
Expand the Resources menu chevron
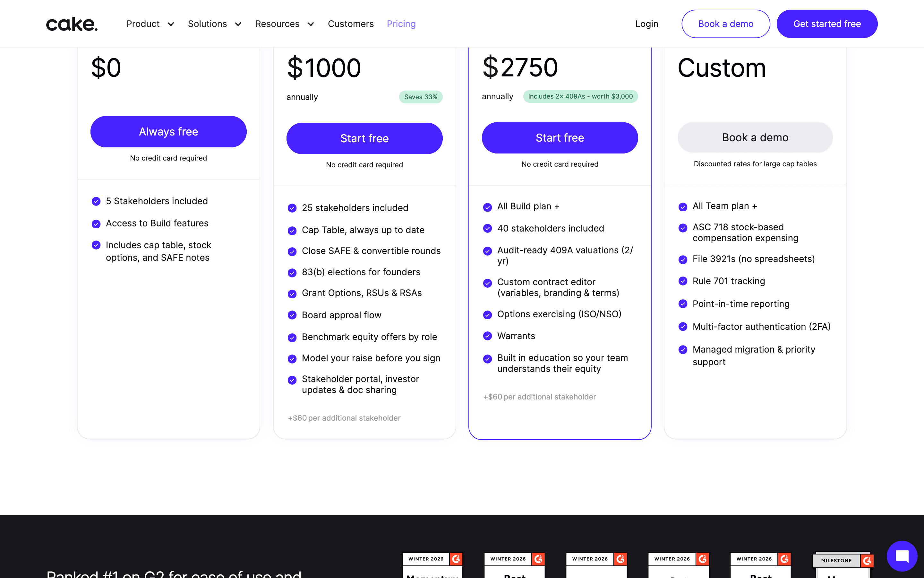[311, 24]
